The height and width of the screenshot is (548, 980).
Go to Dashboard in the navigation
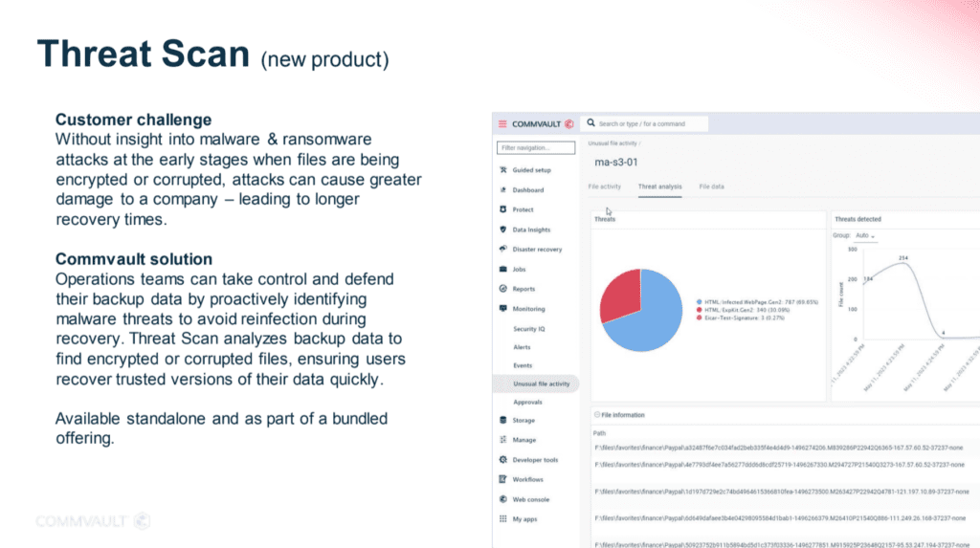click(528, 190)
